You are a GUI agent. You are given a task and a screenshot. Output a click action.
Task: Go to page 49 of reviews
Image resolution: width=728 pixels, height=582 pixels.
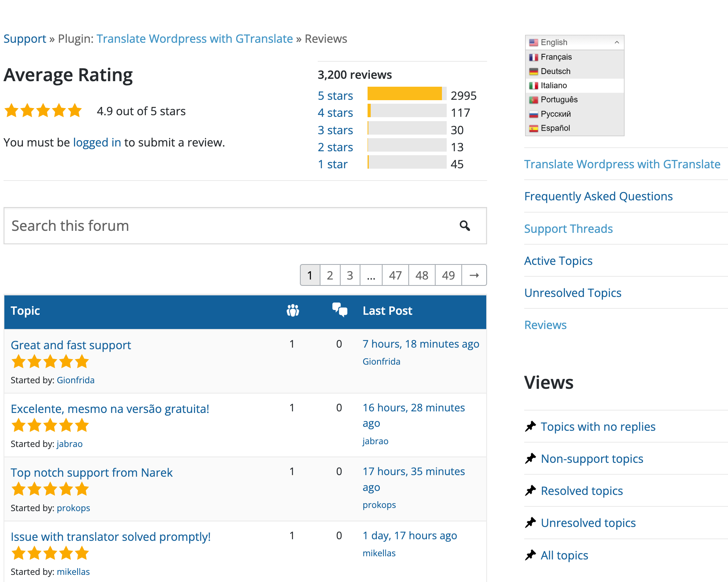click(x=448, y=275)
